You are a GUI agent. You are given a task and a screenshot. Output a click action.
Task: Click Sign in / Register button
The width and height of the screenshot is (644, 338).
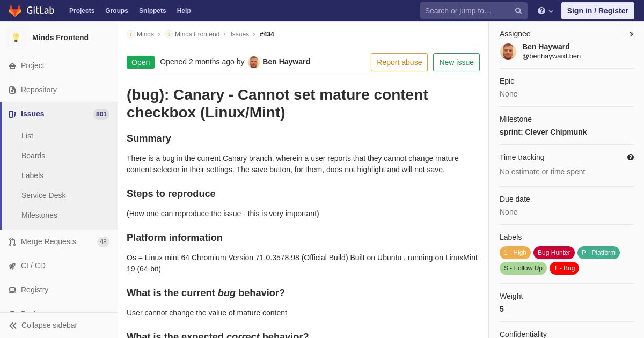(598, 11)
